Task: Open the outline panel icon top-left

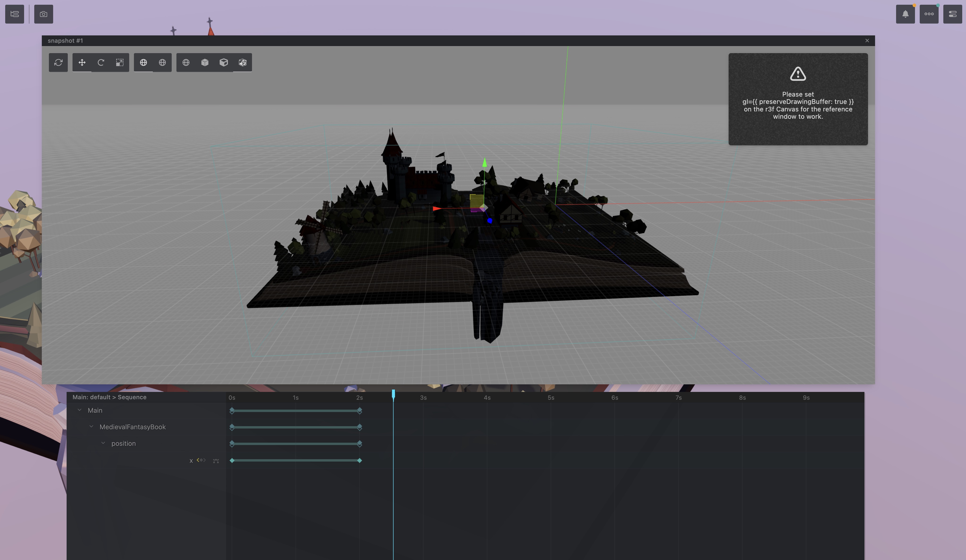Action: [15, 14]
